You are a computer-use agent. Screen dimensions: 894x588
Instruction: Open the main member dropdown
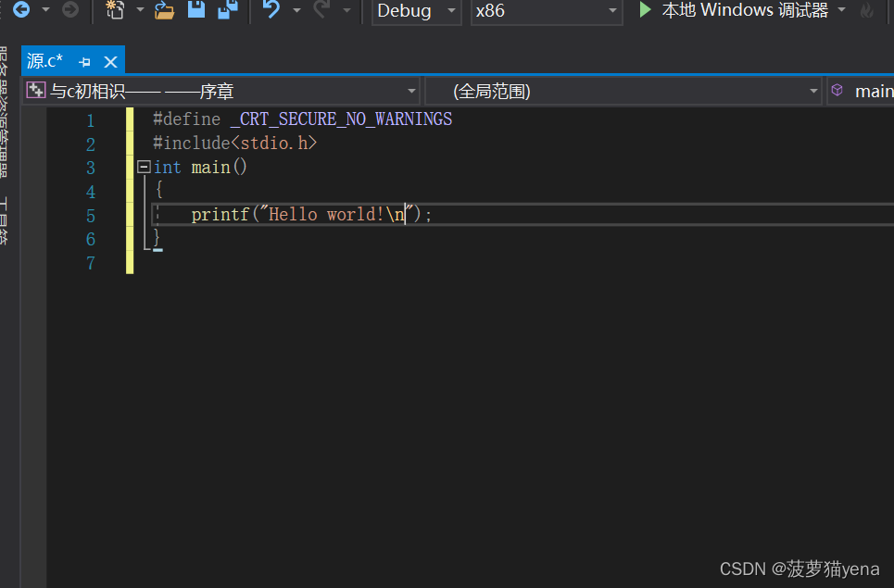click(861, 91)
